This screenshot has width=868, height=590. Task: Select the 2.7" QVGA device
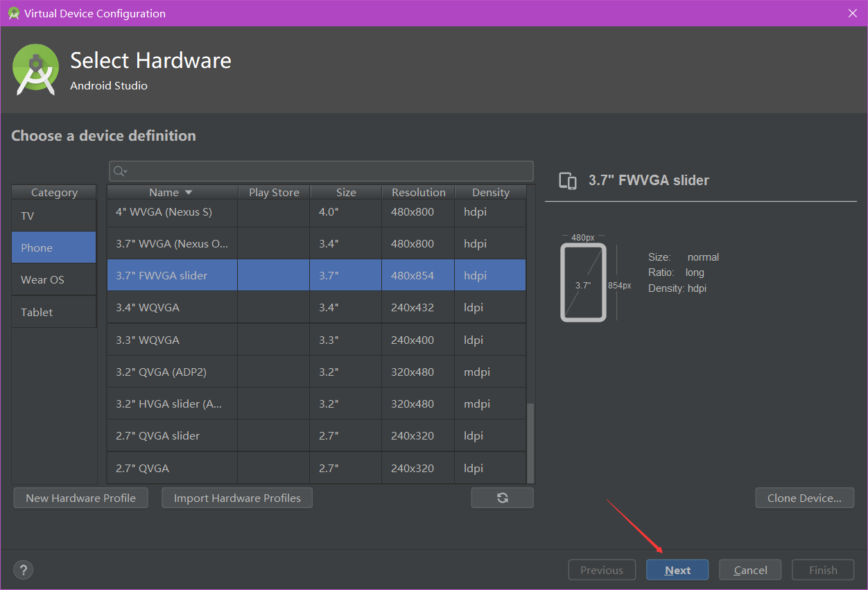317,468
